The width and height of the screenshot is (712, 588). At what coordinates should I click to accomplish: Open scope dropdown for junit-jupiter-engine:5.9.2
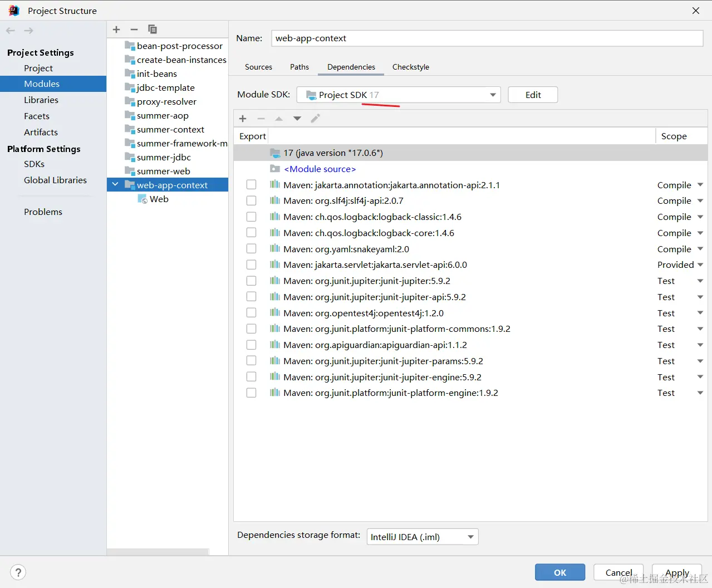coord(700,377)
